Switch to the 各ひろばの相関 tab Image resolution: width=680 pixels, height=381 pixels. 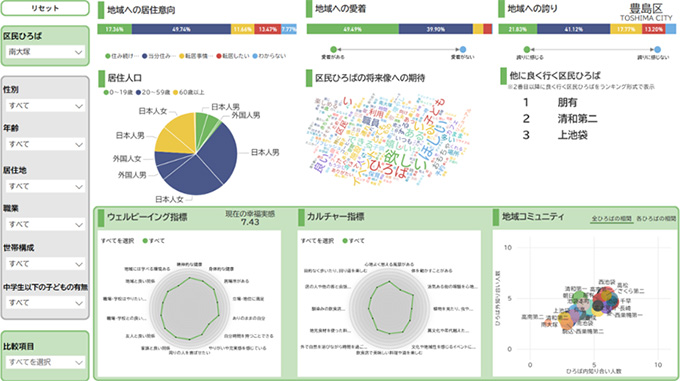[x=656, y=219]
